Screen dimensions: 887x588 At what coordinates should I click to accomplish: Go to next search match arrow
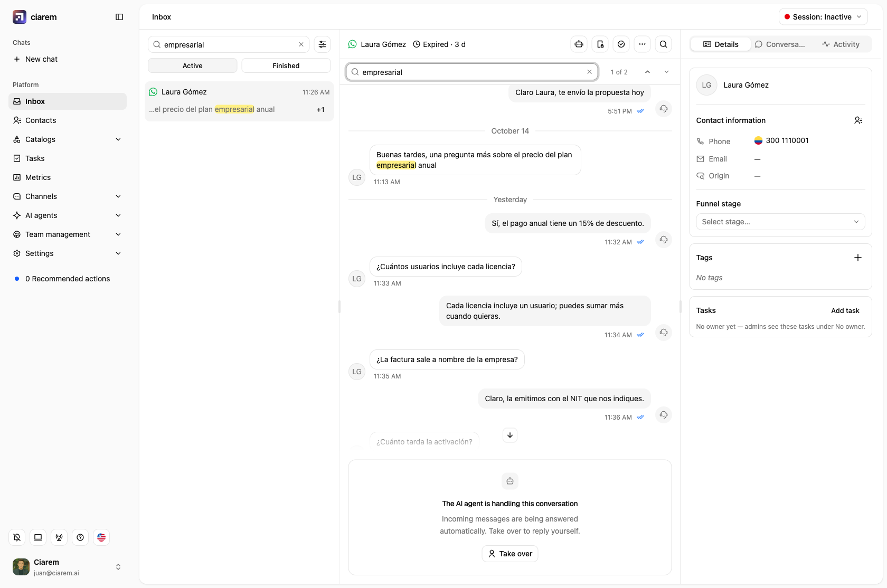pyautogui.click(x=666, y=72)
